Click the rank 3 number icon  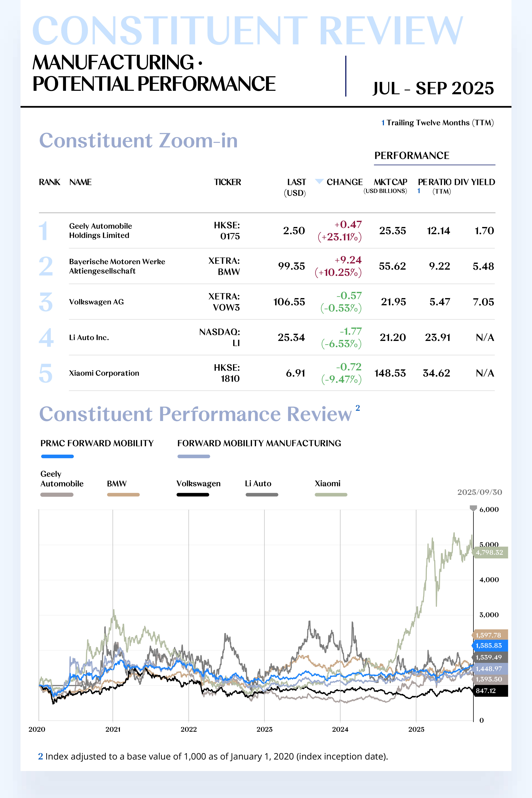click(x=46, y=302)
